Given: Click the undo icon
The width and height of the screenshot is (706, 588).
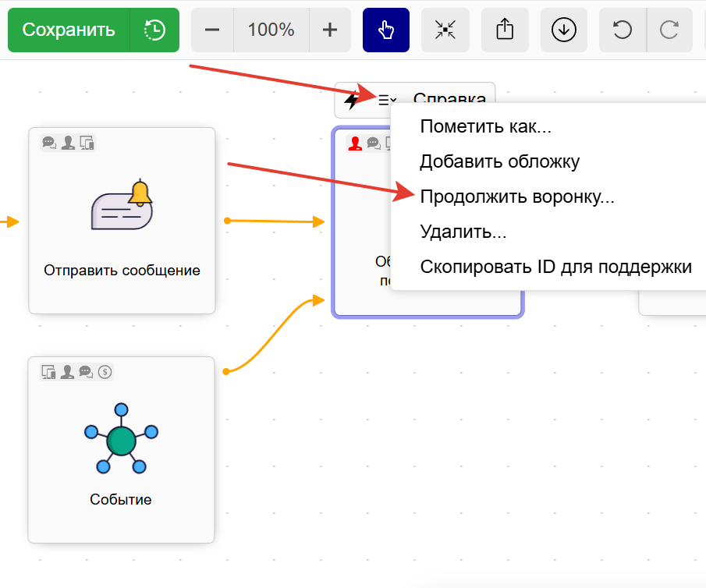Looking at the screenshot, I should click(x=622, y=30).
